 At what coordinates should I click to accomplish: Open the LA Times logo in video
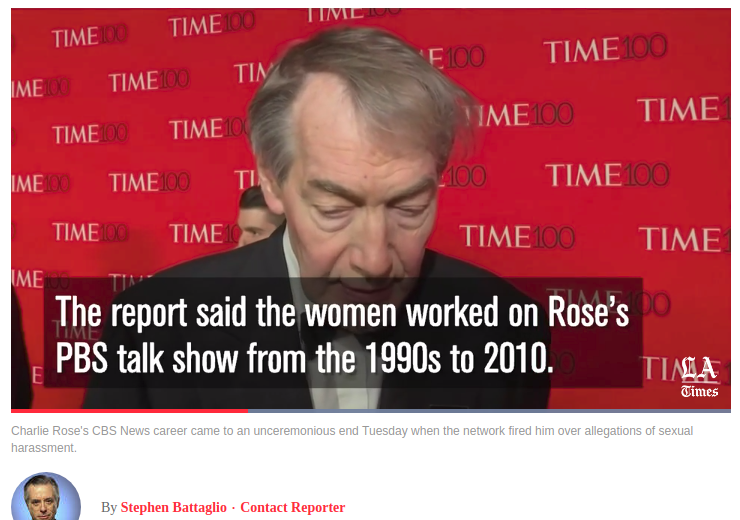coord(699,377)
